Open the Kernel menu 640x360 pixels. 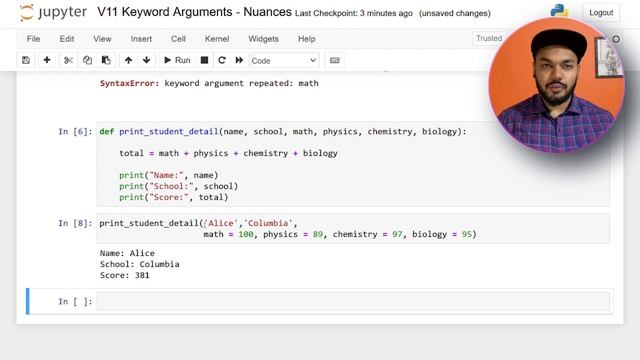click(x=217, y=39)
